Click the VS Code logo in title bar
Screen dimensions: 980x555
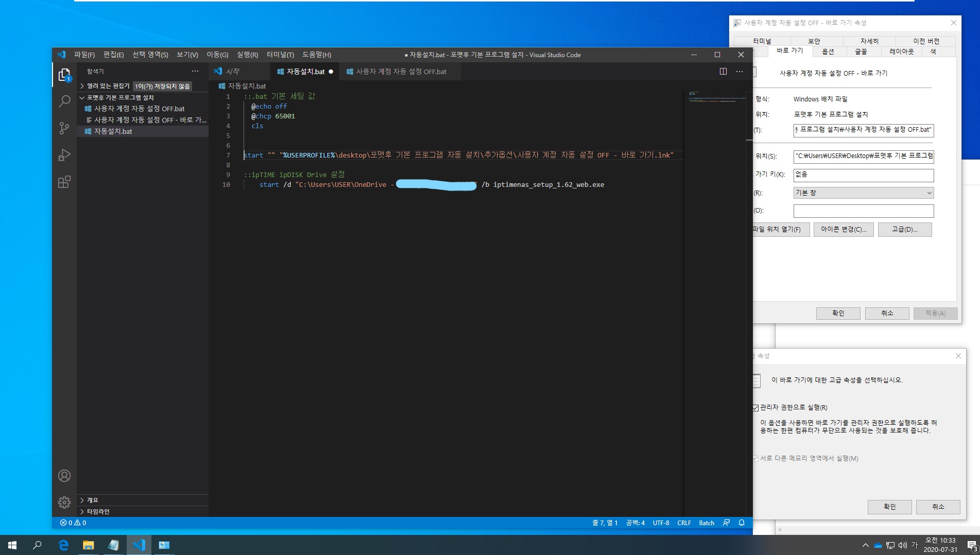(x=61, y=55)
